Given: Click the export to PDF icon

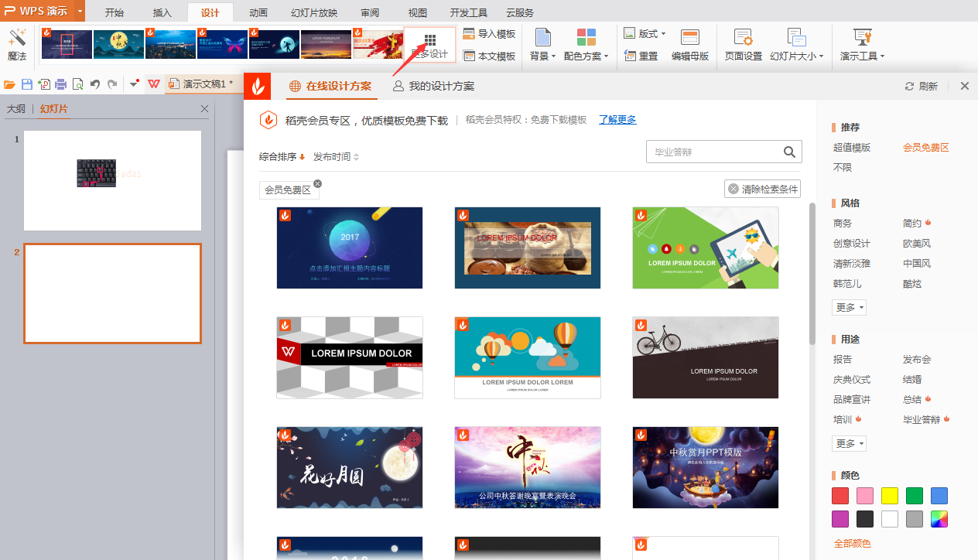Looking at the screenshot, I should [x=44, y=84].
